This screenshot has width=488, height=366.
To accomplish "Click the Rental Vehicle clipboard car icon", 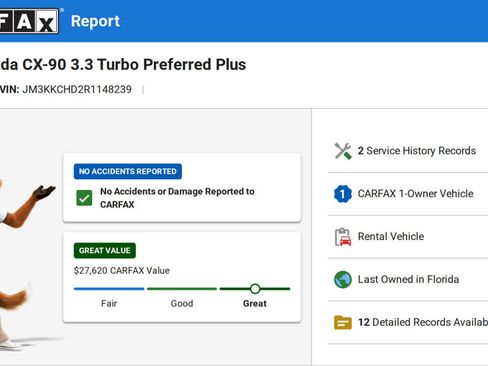I will (343, 237).
